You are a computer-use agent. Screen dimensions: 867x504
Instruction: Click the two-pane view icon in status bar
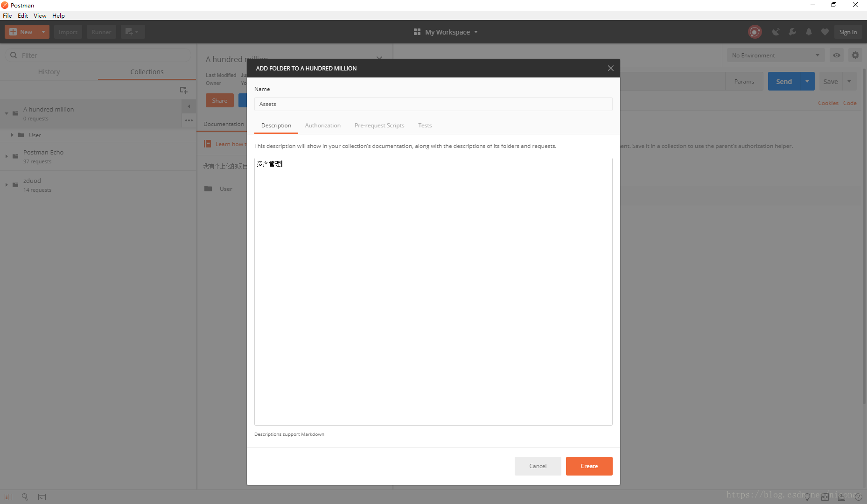pos(825,497)
